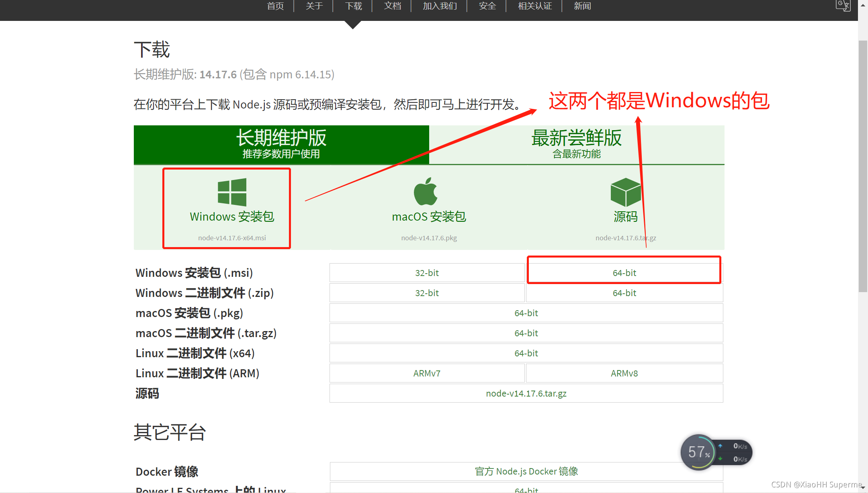This screenshot has width=868, height=493.
Task: Download 64-bit Linux 二进制文件 (x64)
Action: [x=526, y=353]
